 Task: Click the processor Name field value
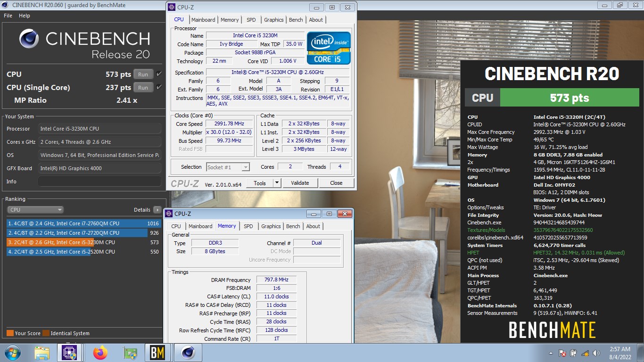[255, 36]
